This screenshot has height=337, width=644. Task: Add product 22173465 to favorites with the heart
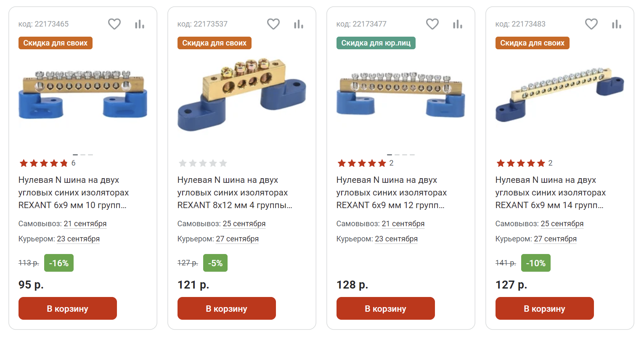point(114,24)
